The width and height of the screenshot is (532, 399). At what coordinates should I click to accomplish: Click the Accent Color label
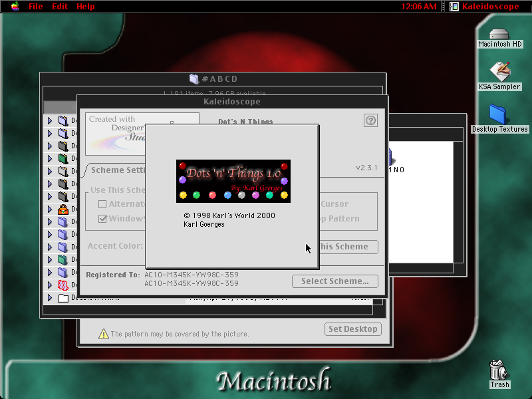tap(115, 246)
